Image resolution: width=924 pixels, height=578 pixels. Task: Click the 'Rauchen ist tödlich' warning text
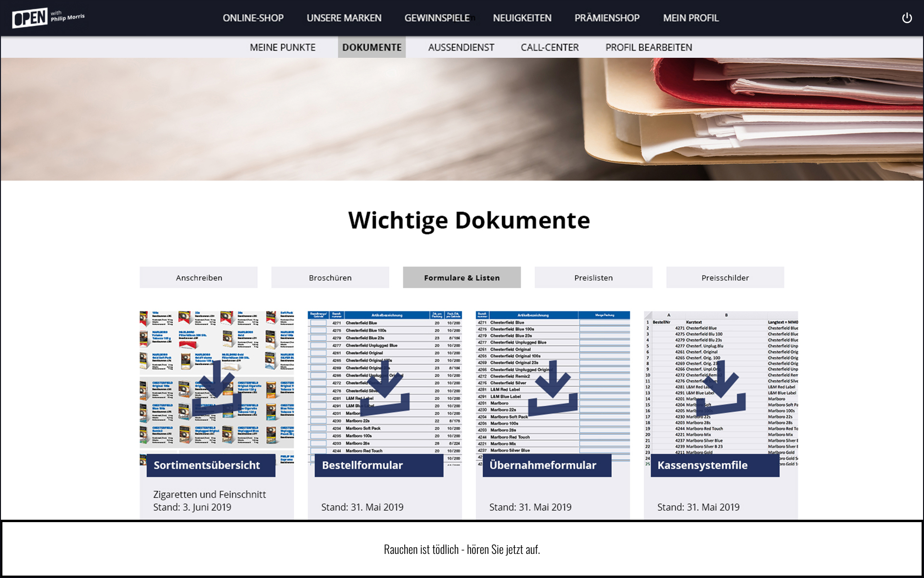(x=462, y=549)
